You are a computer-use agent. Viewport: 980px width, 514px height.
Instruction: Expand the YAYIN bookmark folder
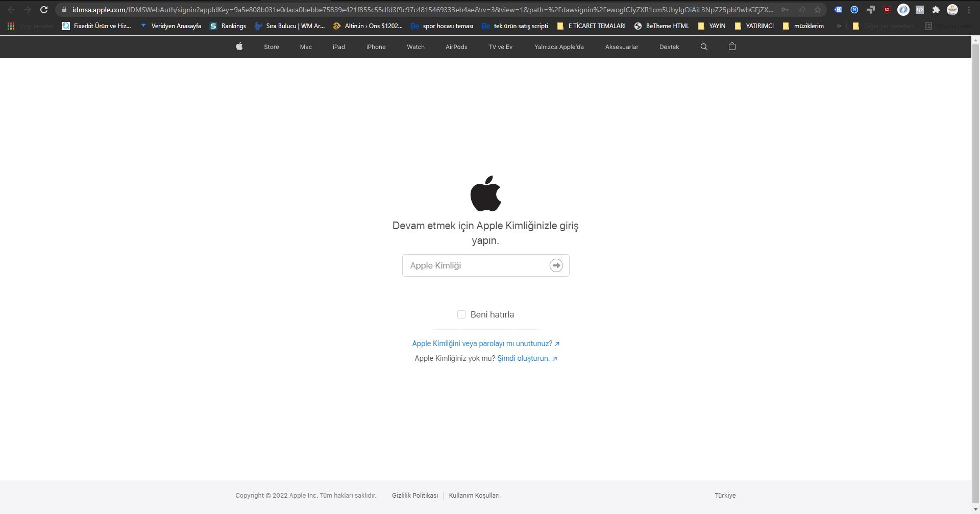pyautogui.click(x=712, y=26)
